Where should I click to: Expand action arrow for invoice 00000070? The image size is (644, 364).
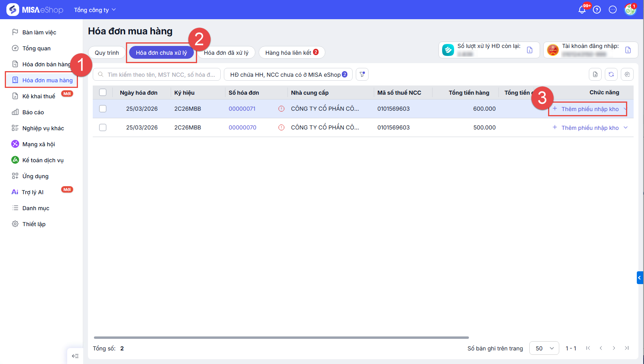pyautogui.click(x=626, y=127)
